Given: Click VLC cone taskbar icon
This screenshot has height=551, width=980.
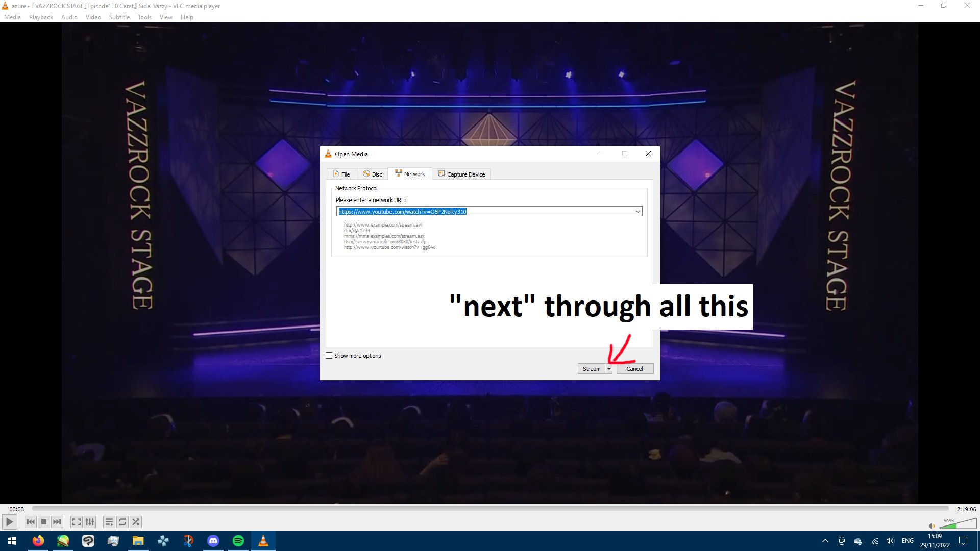Looking at the screenshot, I should pyautogui.click(x=263, y=541).
